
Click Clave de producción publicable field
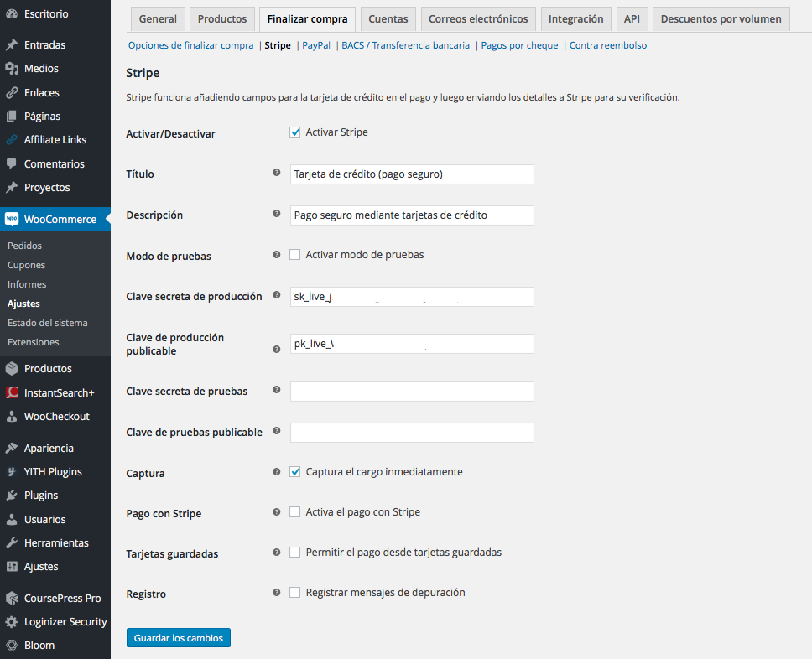412,344
